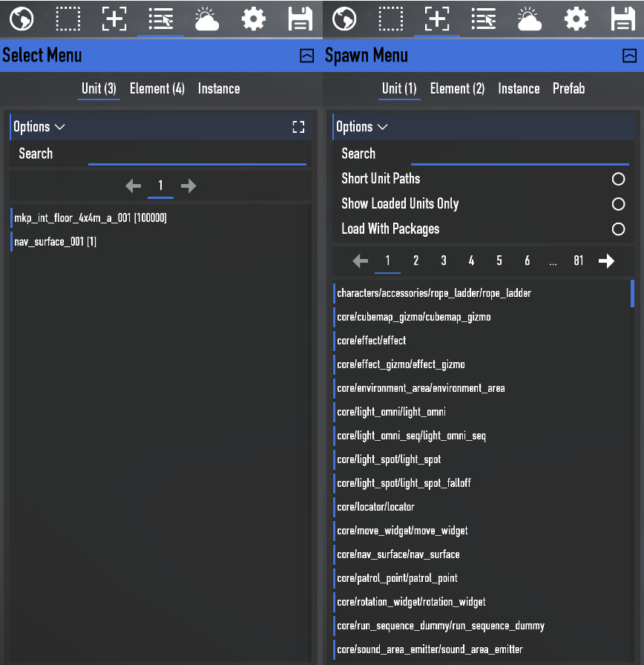The image size is (644, 665).
Task: Go to previous page in Select Menu list
Action: 134,186
